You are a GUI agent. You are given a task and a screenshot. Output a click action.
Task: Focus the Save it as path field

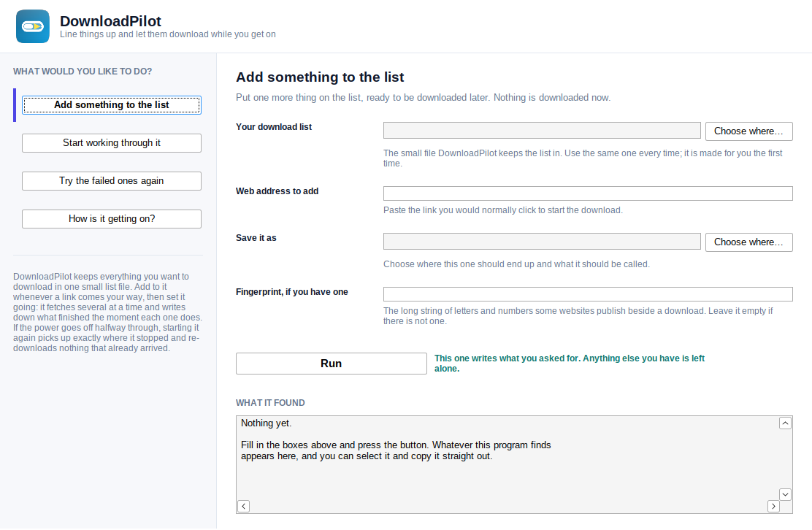[542, 241]
